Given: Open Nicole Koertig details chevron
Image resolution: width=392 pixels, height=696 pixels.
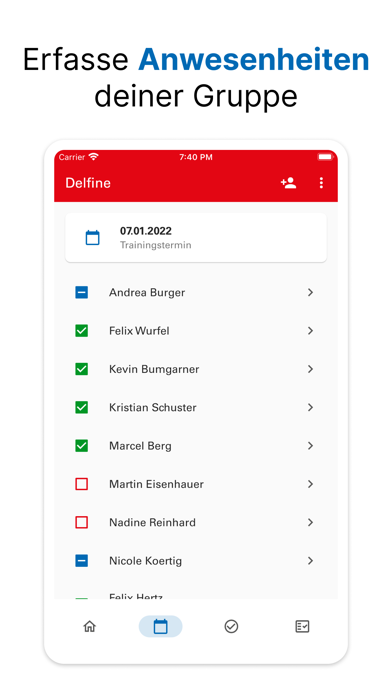Looking at the screenshot, I should 310,561.
